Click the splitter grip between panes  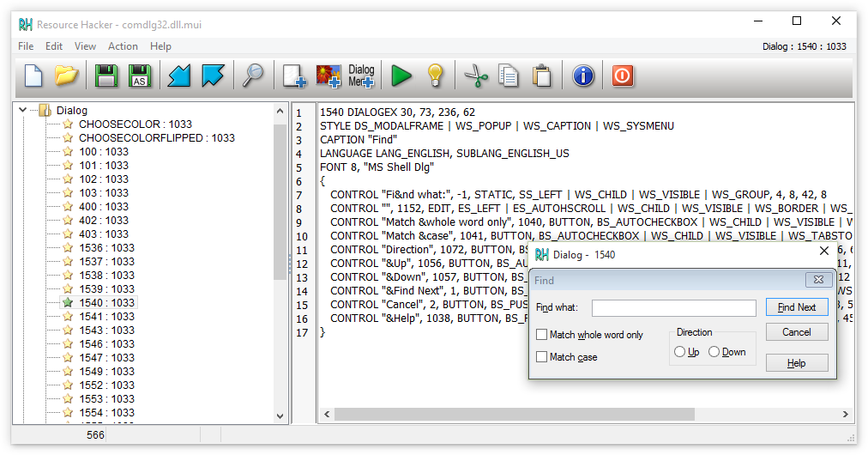(x=290, y=264)
